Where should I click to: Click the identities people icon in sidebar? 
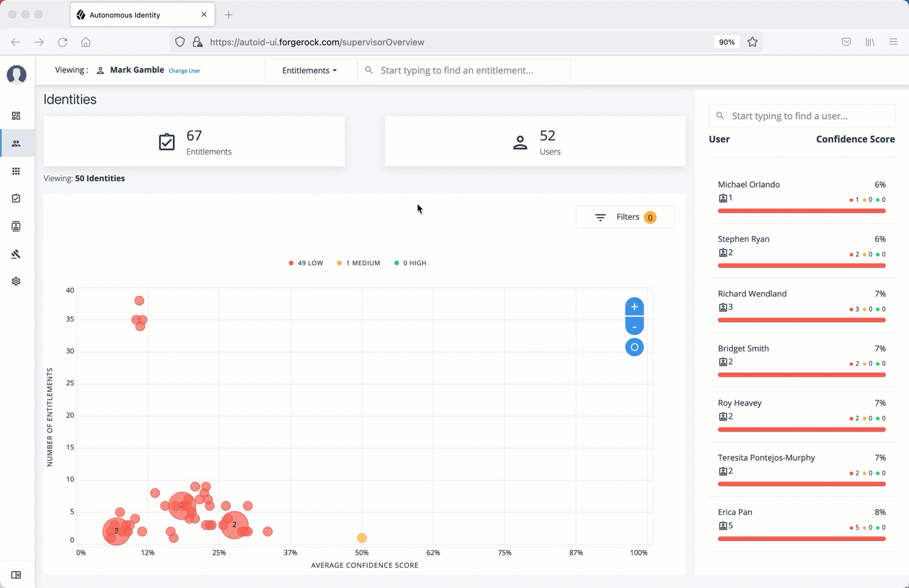16,143
